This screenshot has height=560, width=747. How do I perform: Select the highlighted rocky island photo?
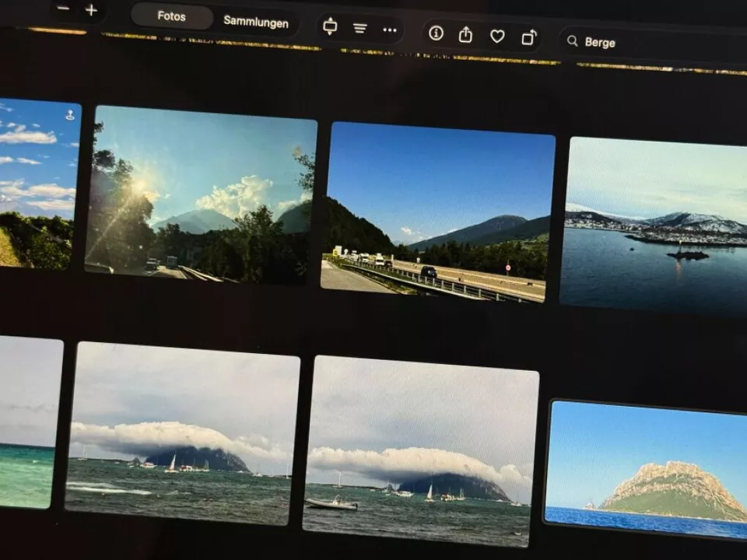646,471
